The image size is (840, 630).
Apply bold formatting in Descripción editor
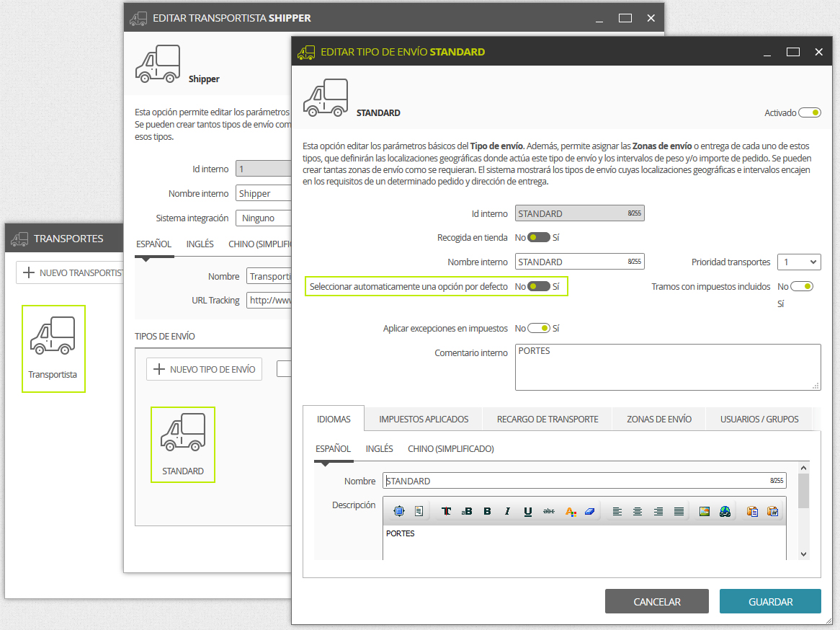click(487, 511)
